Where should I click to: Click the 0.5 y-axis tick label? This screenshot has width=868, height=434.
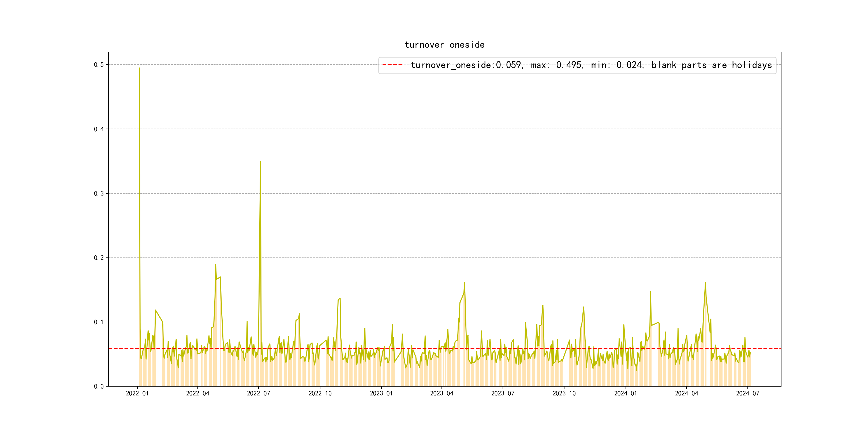coord(99,65)
